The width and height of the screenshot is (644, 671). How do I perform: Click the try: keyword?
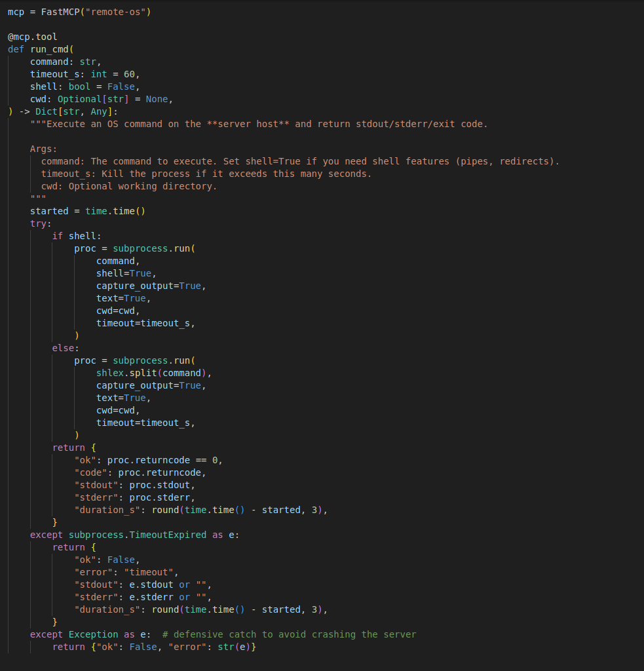(39, 223)
